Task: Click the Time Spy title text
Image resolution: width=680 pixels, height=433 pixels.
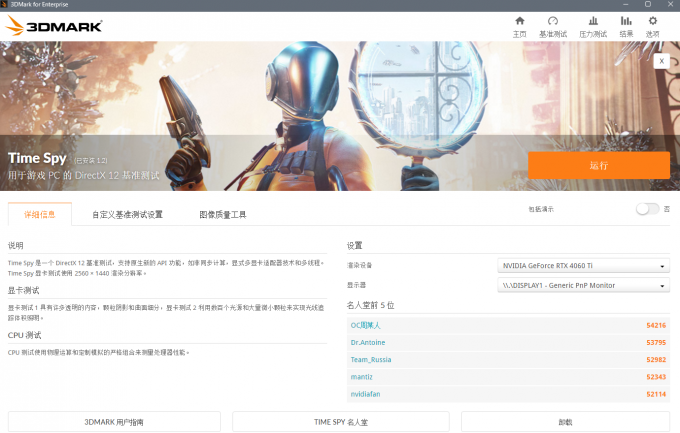Action: [x=37, y=158]
